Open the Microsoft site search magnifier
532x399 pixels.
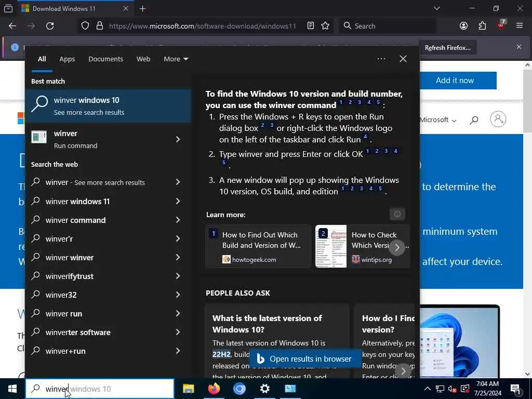point(474,120)
